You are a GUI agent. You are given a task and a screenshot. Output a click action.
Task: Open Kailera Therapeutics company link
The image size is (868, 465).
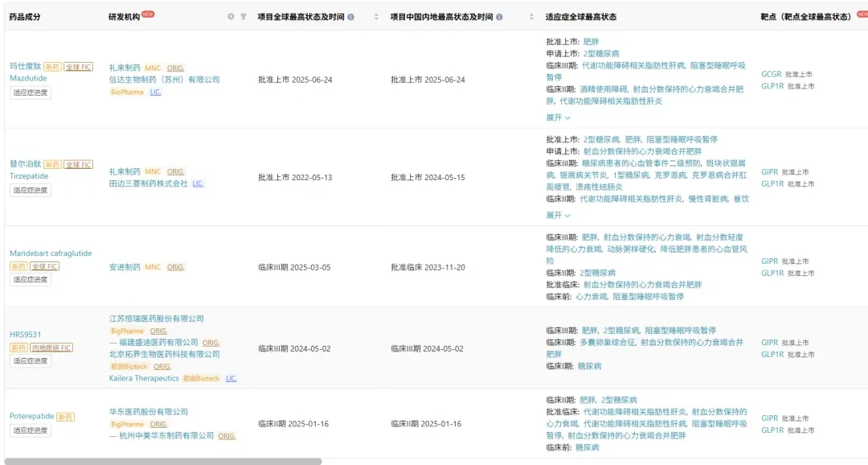coord(144,378)
